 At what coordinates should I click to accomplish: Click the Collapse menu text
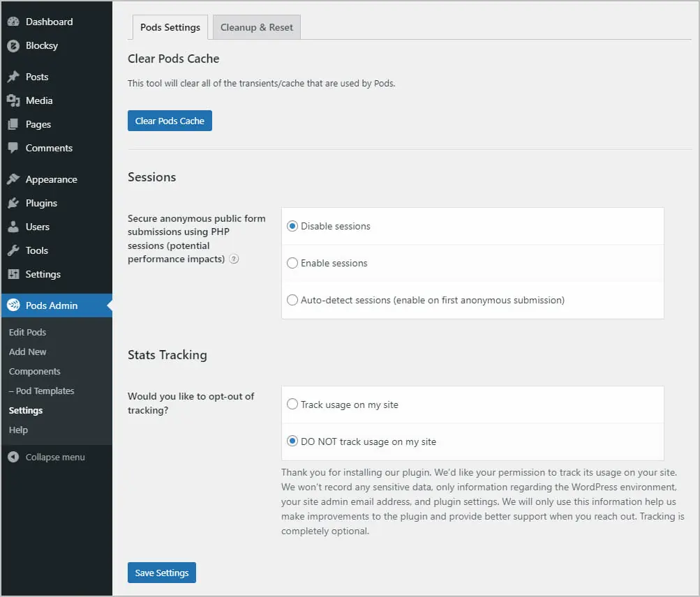55,457
